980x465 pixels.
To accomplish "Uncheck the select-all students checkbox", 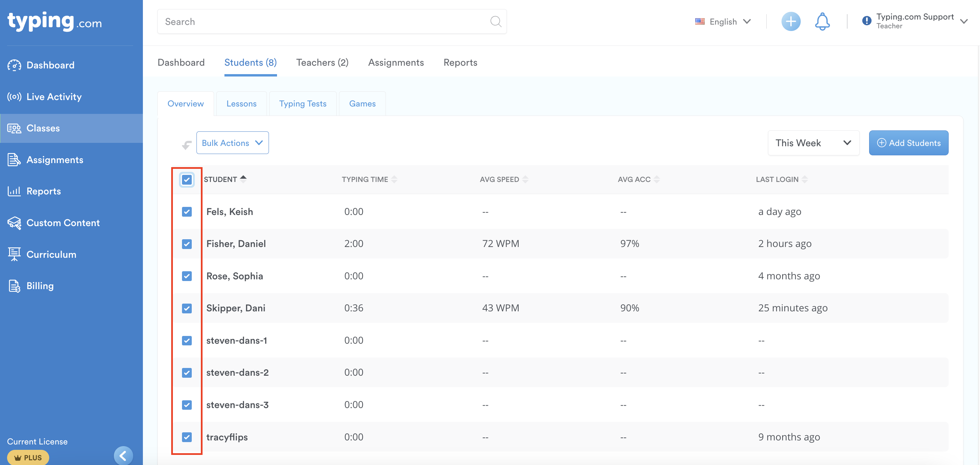I will pyautogui.click(x=186, y=180).
